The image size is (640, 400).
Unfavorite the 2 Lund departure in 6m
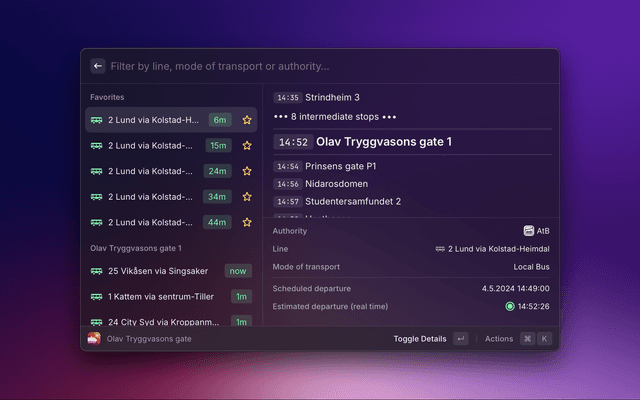tap(247, 120)
